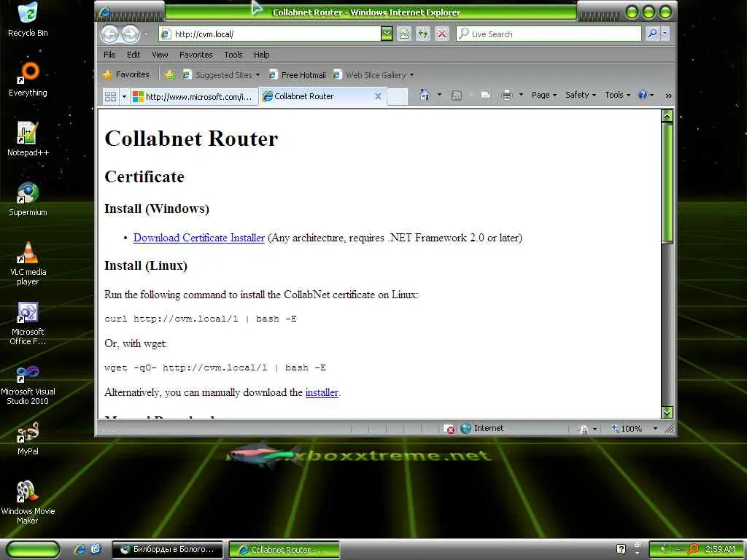Refresh the page with the green arrows icon
The width and height of the screenshot is (747, 560).
click(x=423, y=34)
